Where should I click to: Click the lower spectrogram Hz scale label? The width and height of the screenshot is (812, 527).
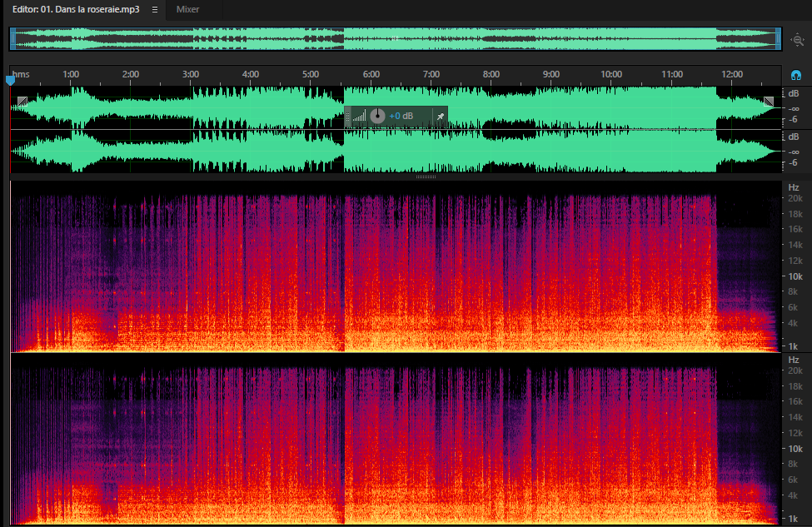click(x=794, y=360)
